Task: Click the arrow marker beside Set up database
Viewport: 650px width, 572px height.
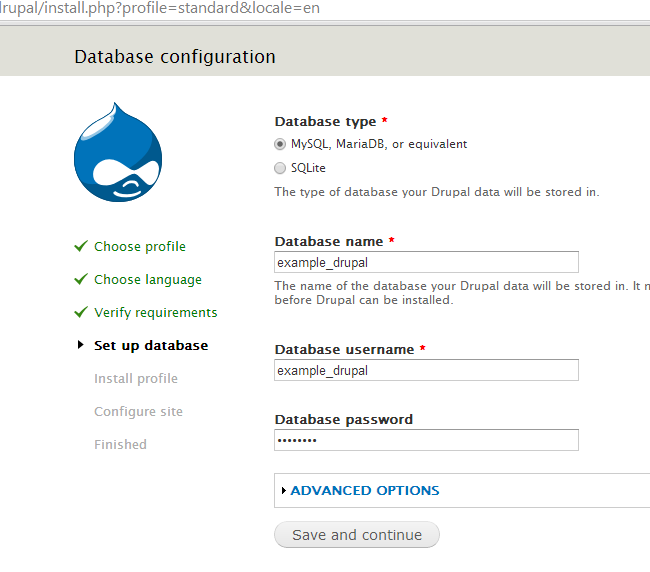Action: [81, 345]
